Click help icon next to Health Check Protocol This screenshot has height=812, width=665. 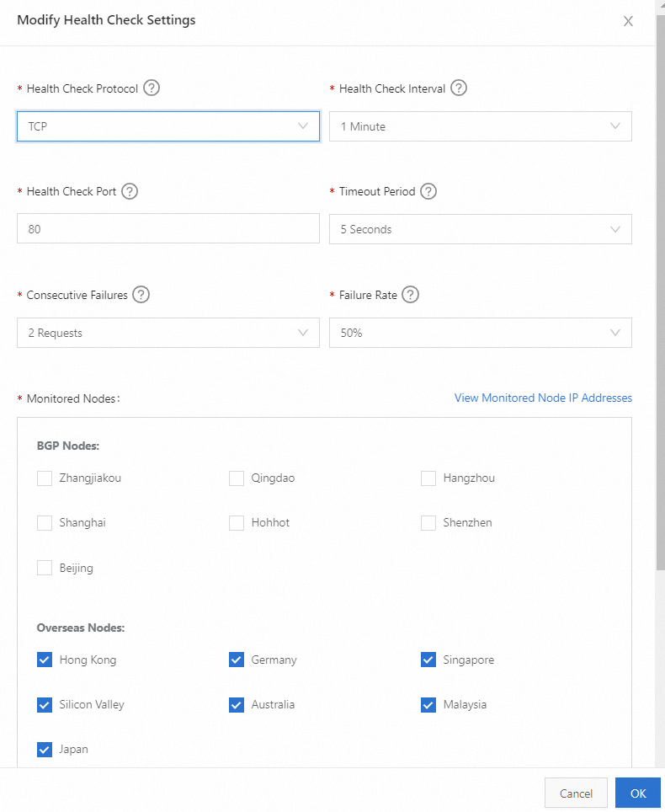152,88
